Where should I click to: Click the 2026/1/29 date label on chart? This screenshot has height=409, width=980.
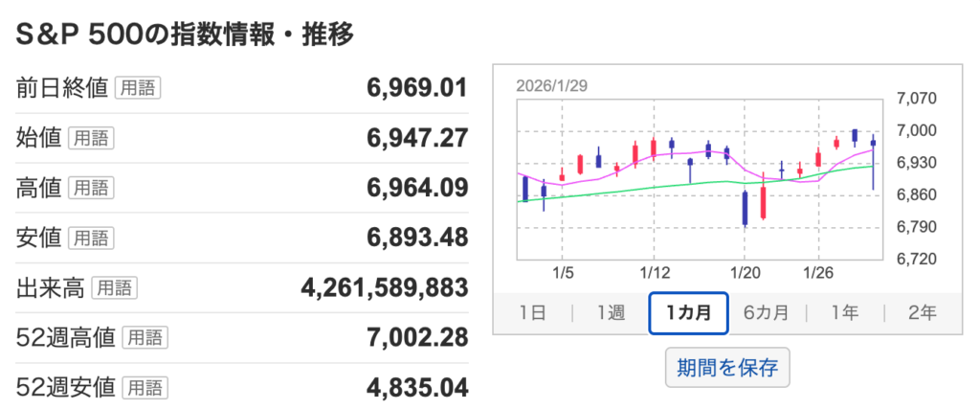551,84
